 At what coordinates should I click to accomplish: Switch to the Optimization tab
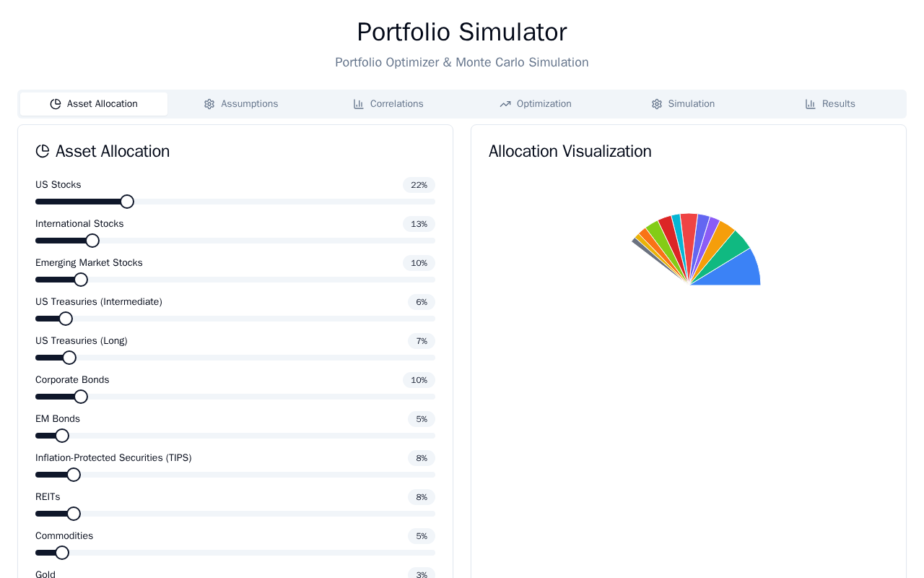536,104
